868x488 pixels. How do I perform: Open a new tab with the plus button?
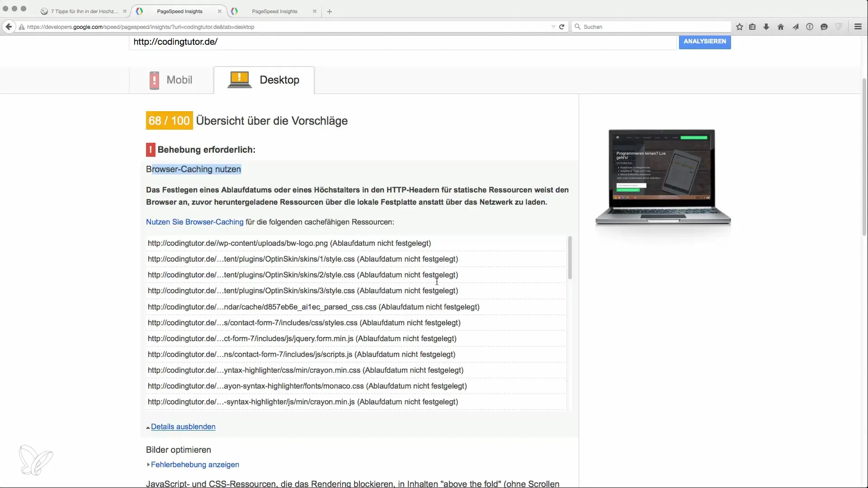point(330,11)
